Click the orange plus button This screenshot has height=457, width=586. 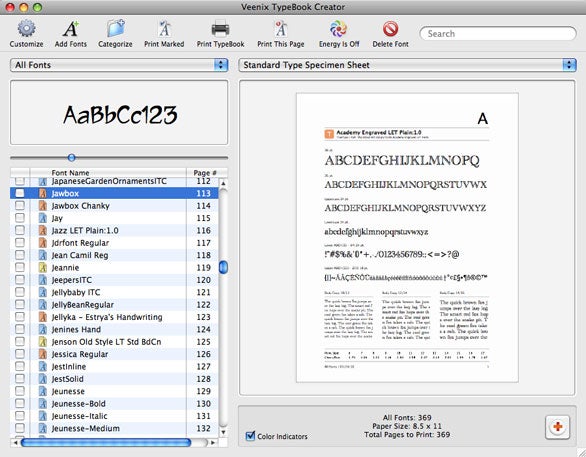[557, 427]
